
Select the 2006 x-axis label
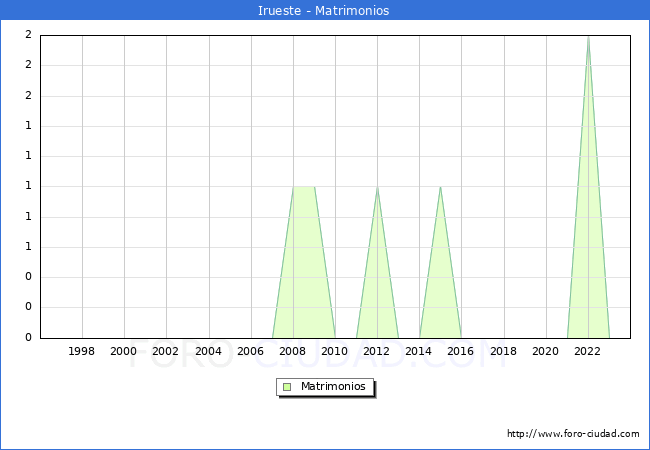click(250, 352)
